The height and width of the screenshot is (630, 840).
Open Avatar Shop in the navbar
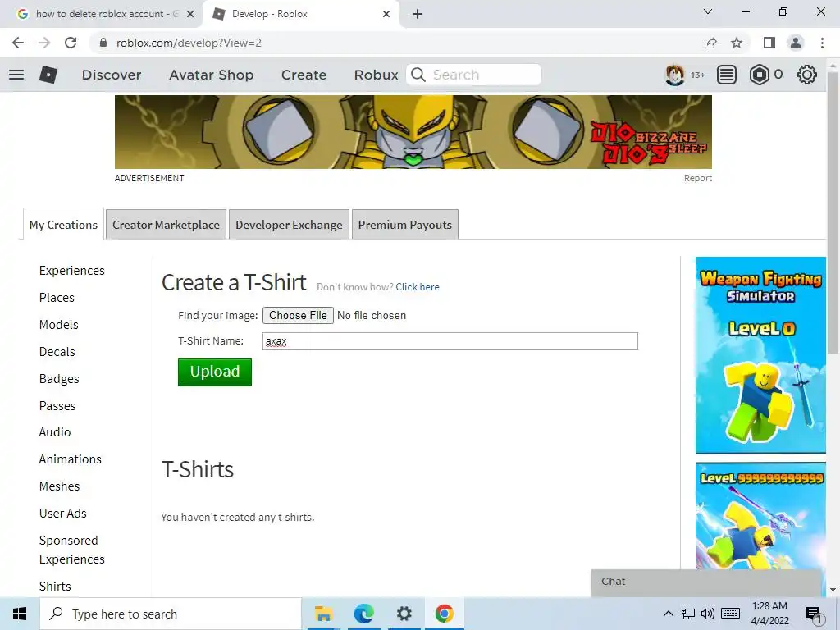coord(211,75)
